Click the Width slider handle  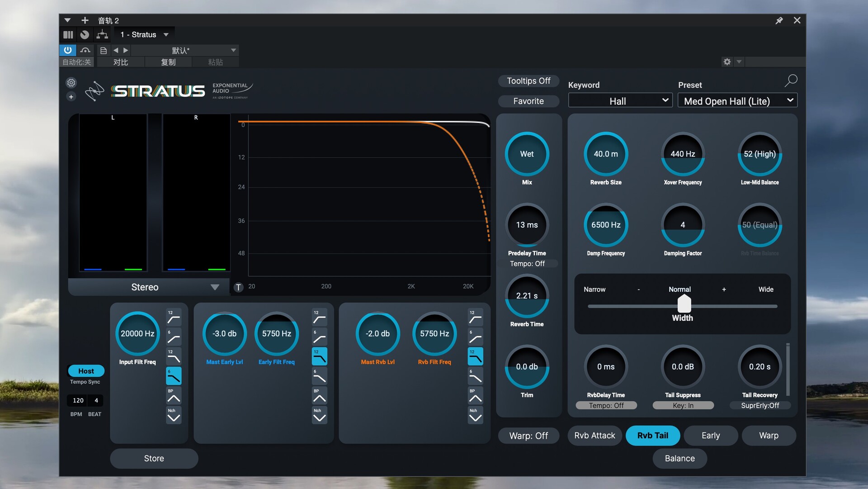coord(684,304)
